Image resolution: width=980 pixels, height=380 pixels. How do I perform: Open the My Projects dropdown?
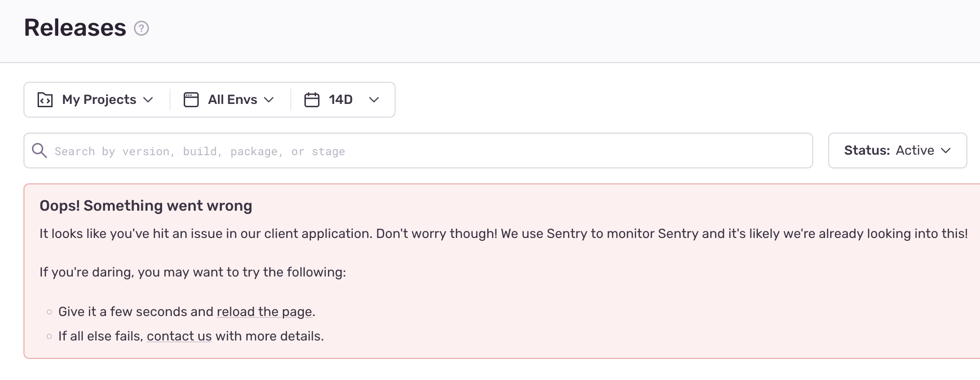click(99, 99)
